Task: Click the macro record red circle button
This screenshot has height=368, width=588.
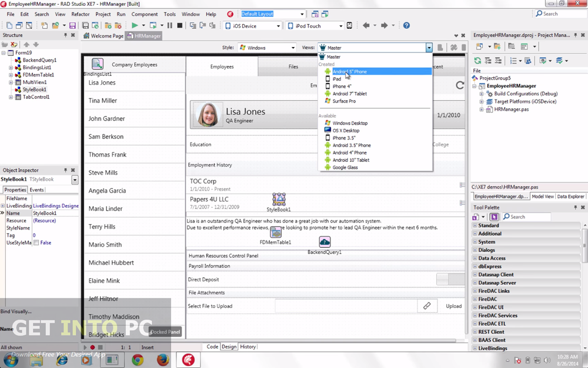Action: tap(92, 347)
